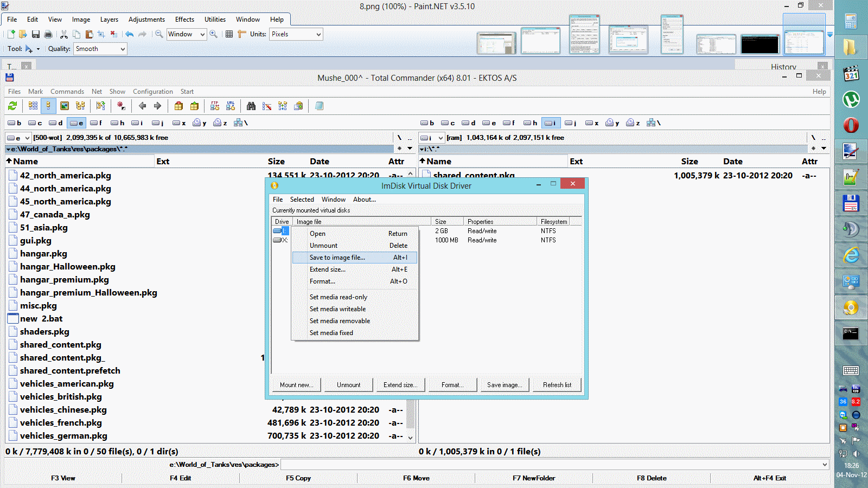
Task: Click the FTP connect icon
Action: click(x=215, y=106)
